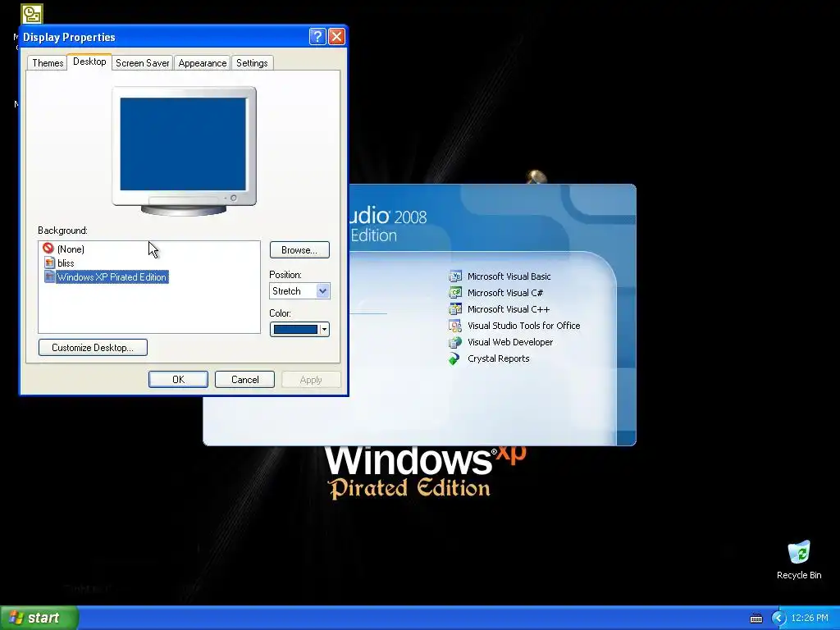The height and width of the screenshot is (630, 840).
Task: Confirm with the OK button
Action: (178, 379)
